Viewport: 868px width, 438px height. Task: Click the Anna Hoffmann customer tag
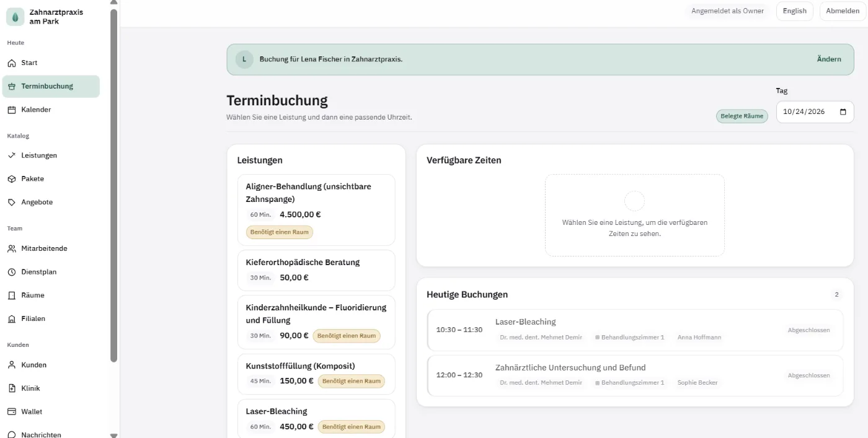(699, 338)
